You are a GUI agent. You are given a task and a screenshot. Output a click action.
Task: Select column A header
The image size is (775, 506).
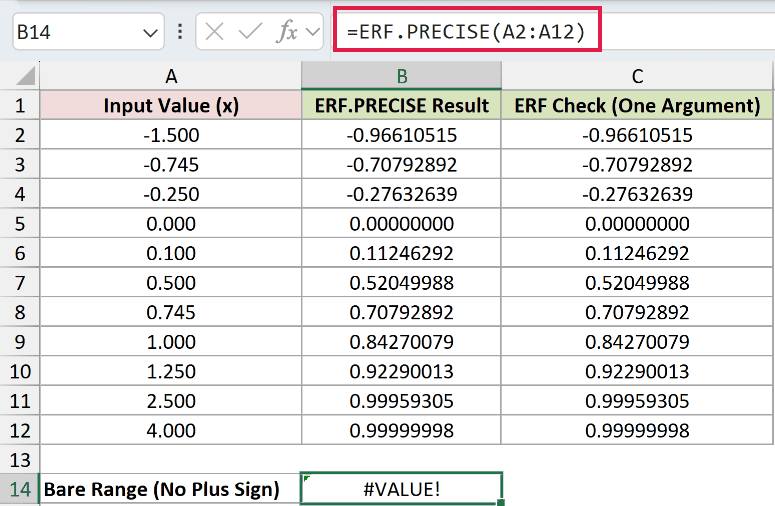coord(171,76)
